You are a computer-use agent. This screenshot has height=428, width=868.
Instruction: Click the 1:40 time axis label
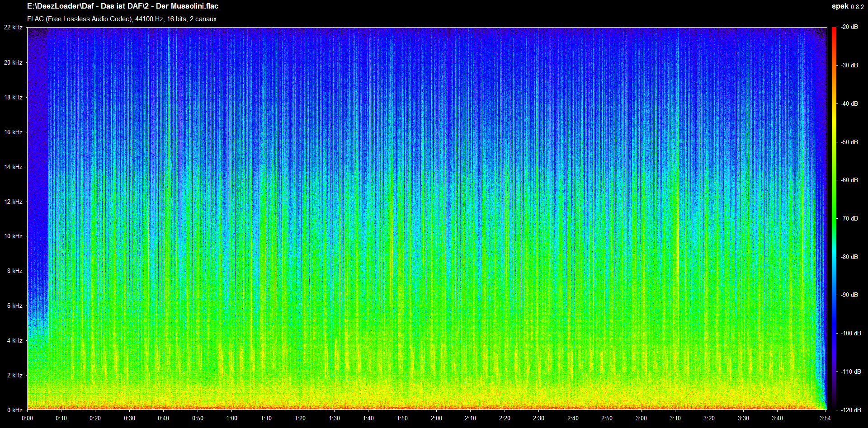[x=368, y=418]
